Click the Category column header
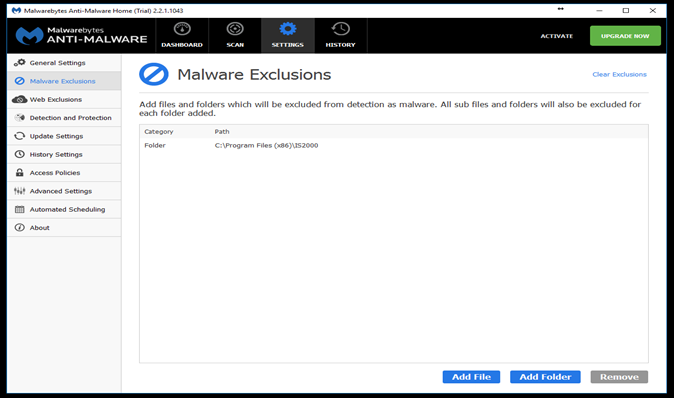This screenshot has height=398, width=674. pyautogui.click(x=159, y=132)
